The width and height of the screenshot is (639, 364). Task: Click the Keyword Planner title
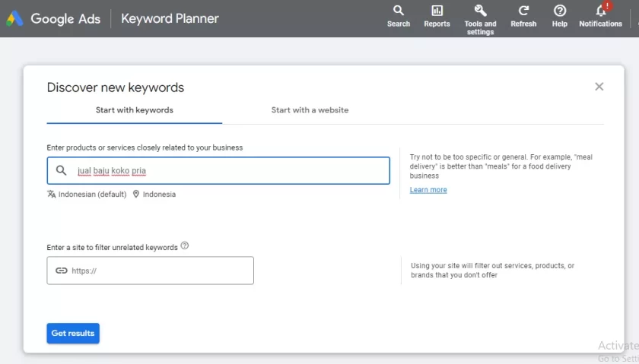pyautogui.click(x=170, y=19)
